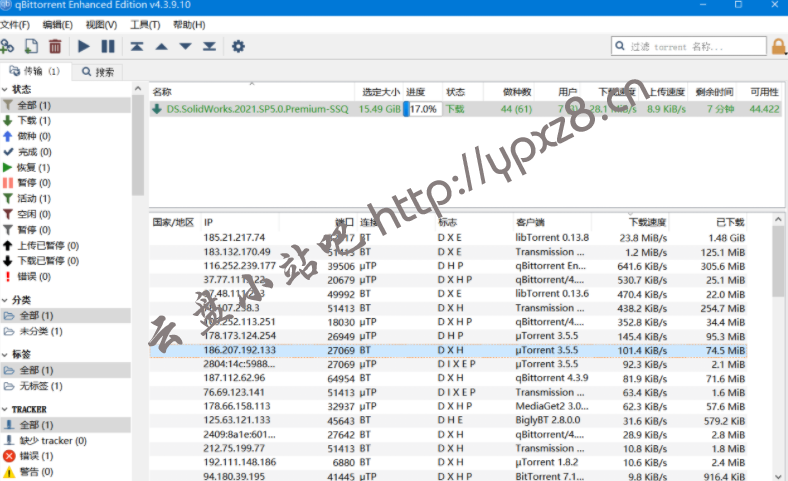The width and height of the screenshot is (788, 481).
Task: Click the peer list scroll up arrow
Action: pos(778,220)
